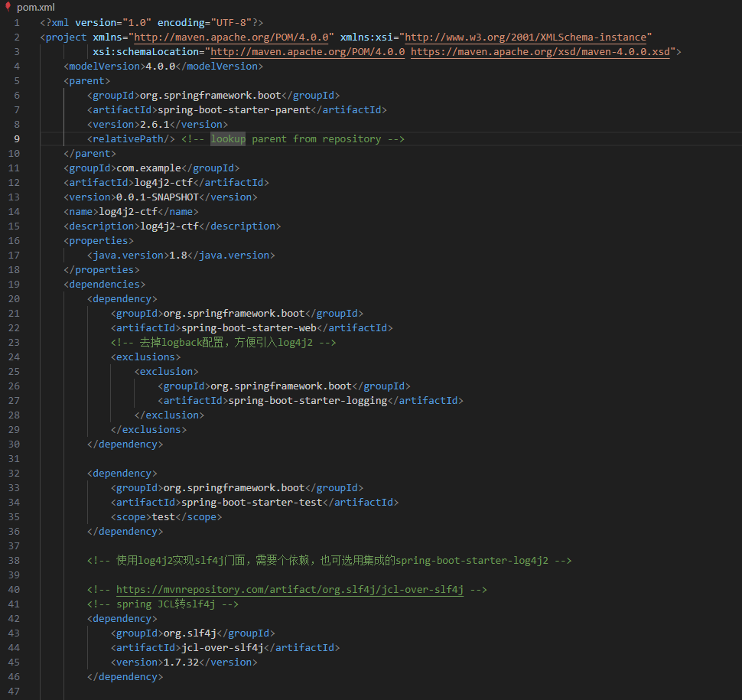
Task: Click log4j2-ctf in name tag
Action: coord(128,212)
